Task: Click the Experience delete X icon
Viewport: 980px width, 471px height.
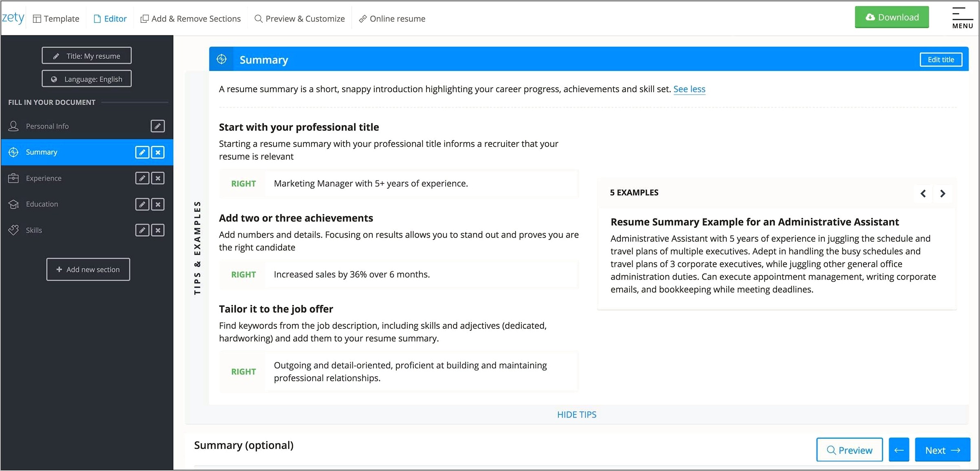Action: (x=159, y=178)
